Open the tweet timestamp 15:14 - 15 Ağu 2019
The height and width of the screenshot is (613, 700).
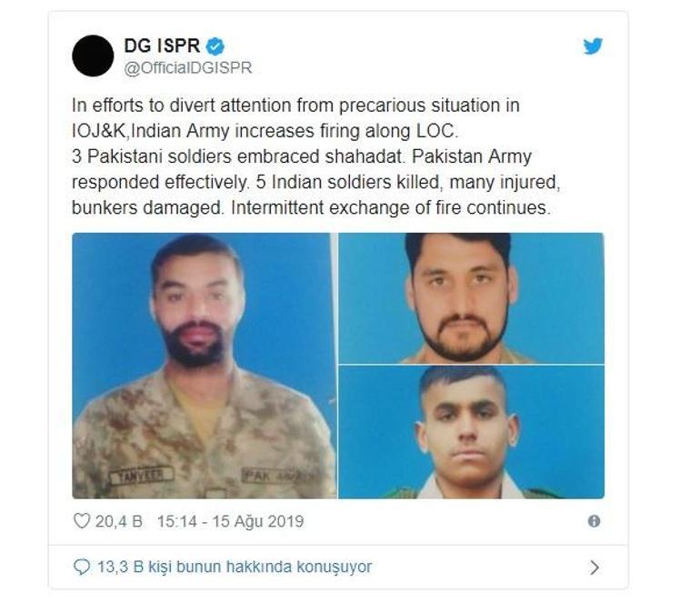(230, 521)
